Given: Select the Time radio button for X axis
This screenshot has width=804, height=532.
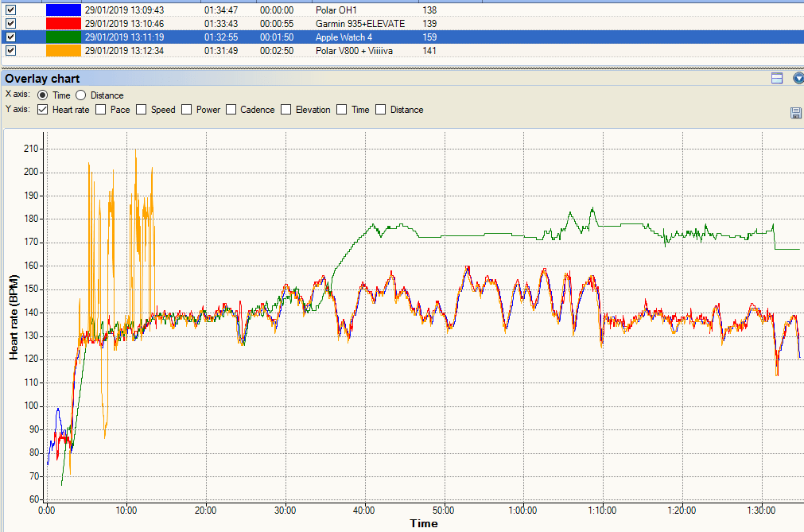Looking at the screenshot, I should (43, 95).
